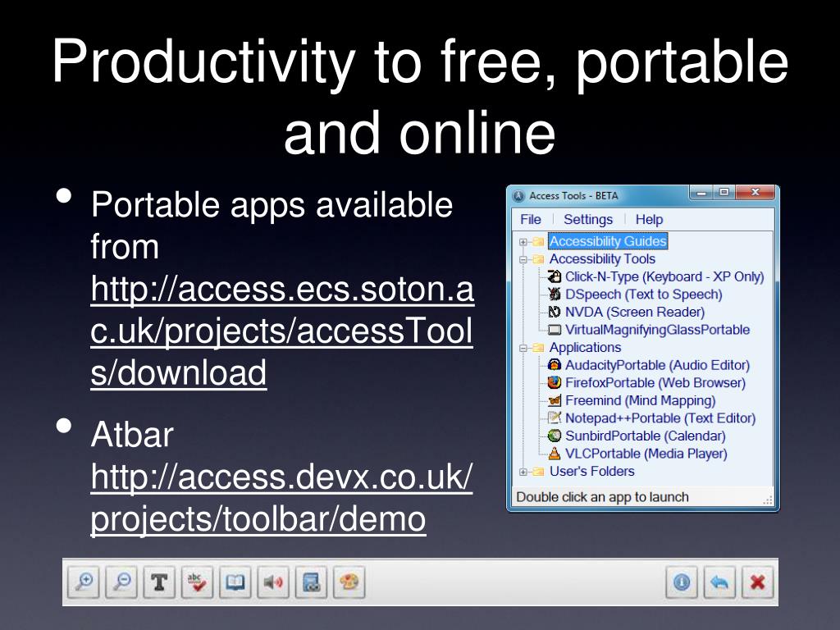Open the Help menu

pos(649,220)
